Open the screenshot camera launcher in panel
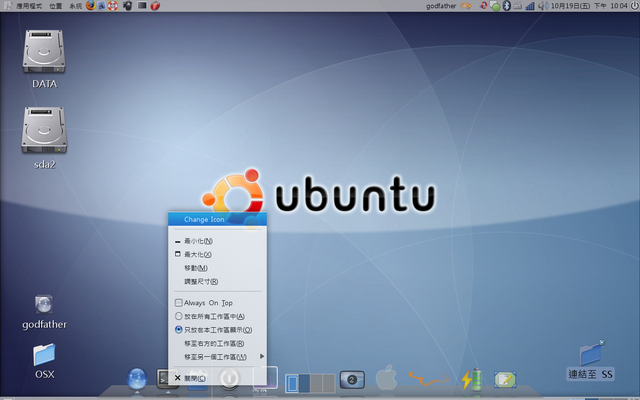 [127, 6]
